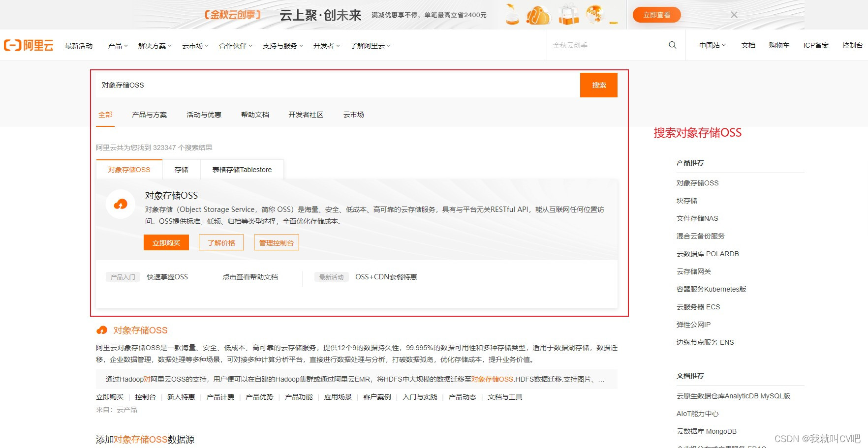Click the 立即查看 banner button
The width and height of the screenshot is (868, 448).
pyautogui.click(x=656, y=15)
